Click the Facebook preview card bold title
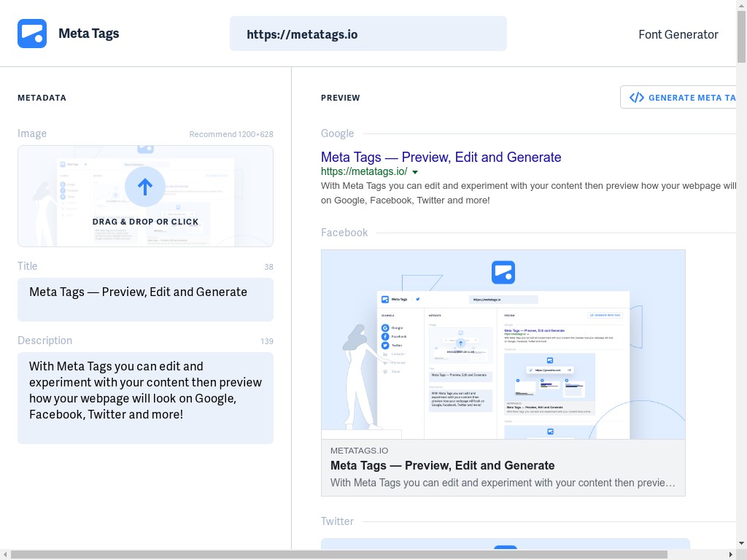This screenshot has width=747, height=560. (x=442, y=465)
